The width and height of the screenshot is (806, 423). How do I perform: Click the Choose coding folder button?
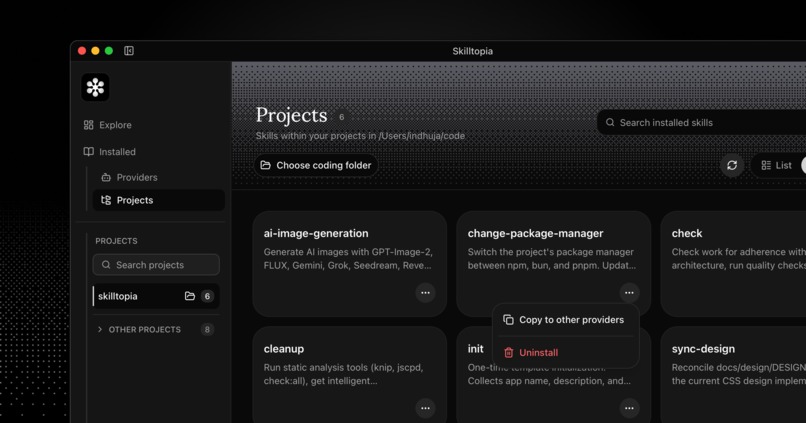point(316,165)
